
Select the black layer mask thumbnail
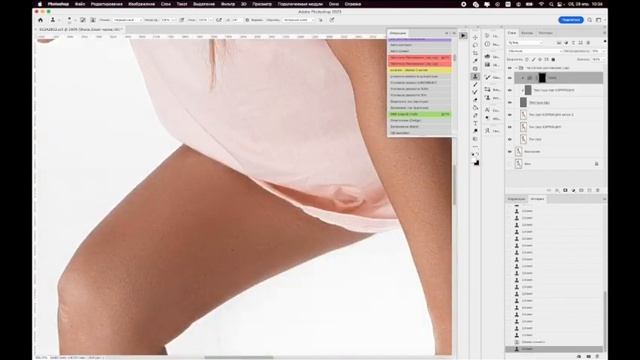pyautogui.click(x=542, y=78)
